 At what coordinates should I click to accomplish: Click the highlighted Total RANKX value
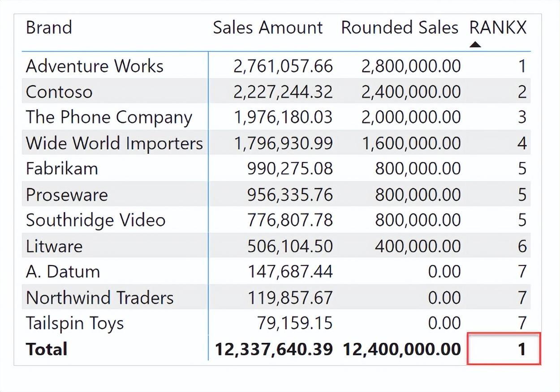tap(504, 349)
